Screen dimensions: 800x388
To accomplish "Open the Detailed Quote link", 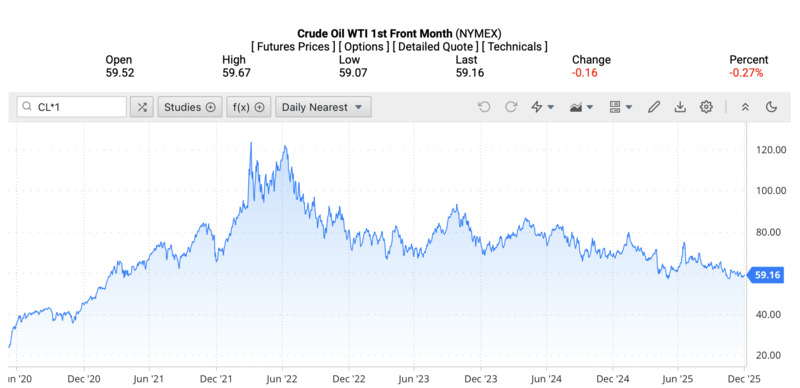I will coord(436,47).
